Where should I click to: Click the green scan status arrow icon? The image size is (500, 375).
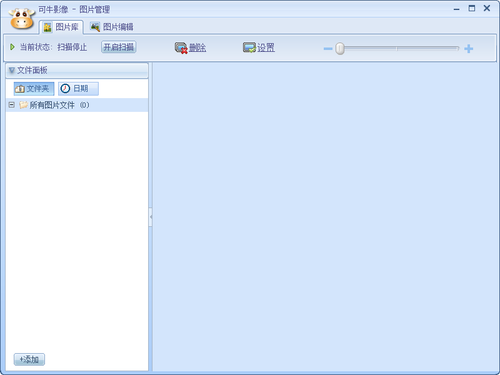[12, 47]
